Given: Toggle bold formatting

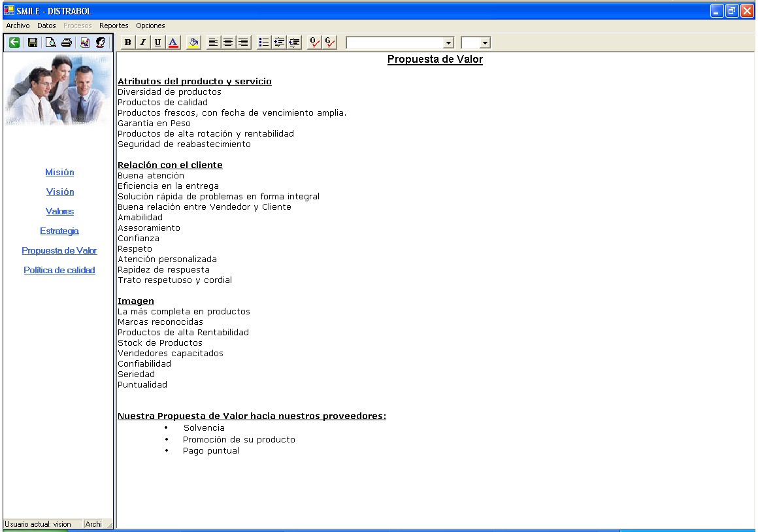Looking at the screenshot, I should pyautogui.click(x=128, y=42).
